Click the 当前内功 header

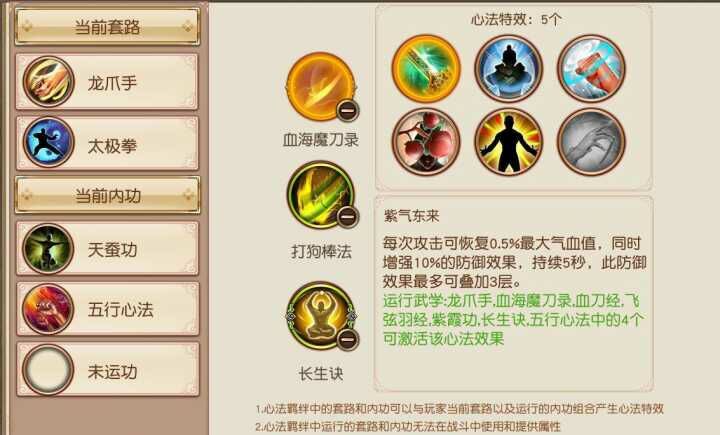click(x=107, y=195)
